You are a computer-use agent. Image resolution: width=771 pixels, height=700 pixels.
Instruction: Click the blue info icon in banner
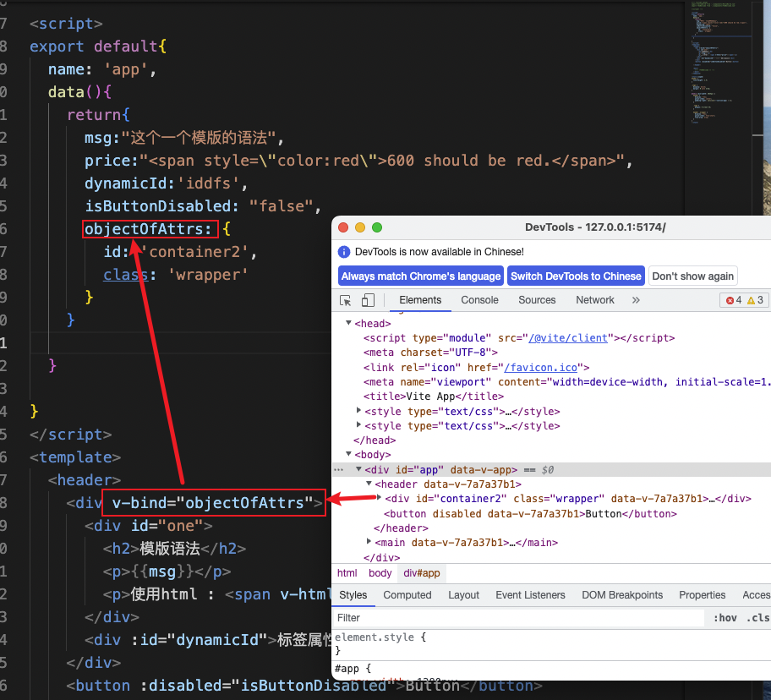point(344,252)
